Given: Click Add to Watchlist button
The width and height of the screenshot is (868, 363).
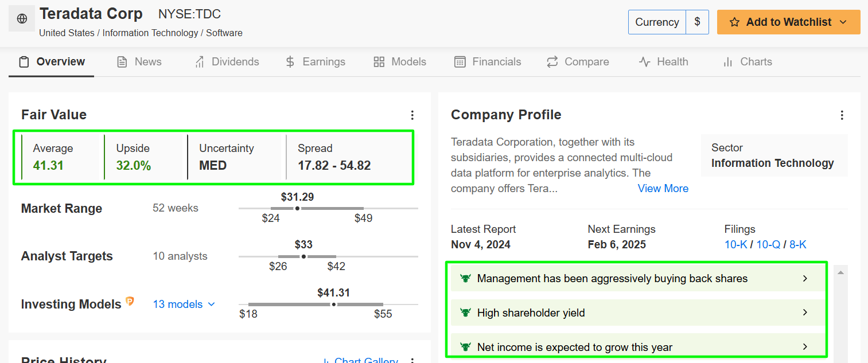Looking at the screenshot, I should (789, 22).
